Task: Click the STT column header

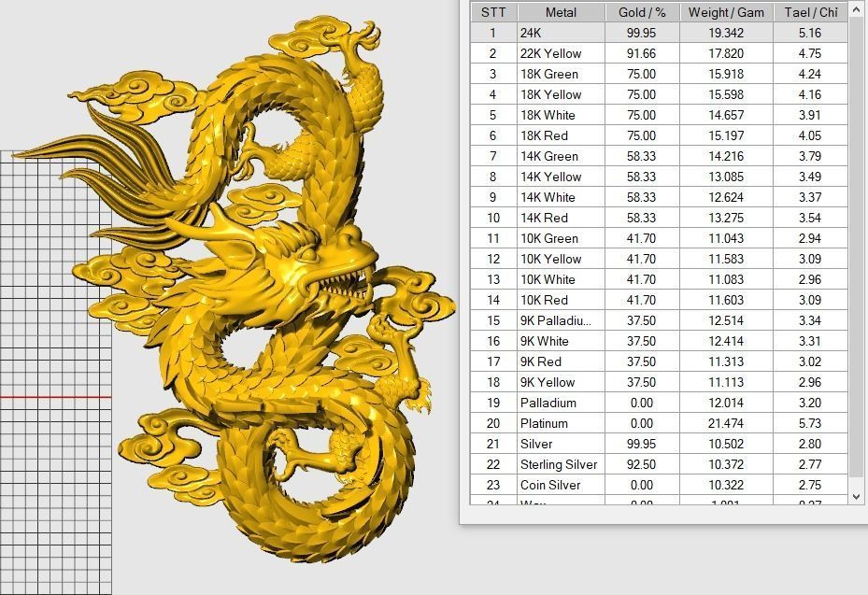Action: (x=493, y=12)
